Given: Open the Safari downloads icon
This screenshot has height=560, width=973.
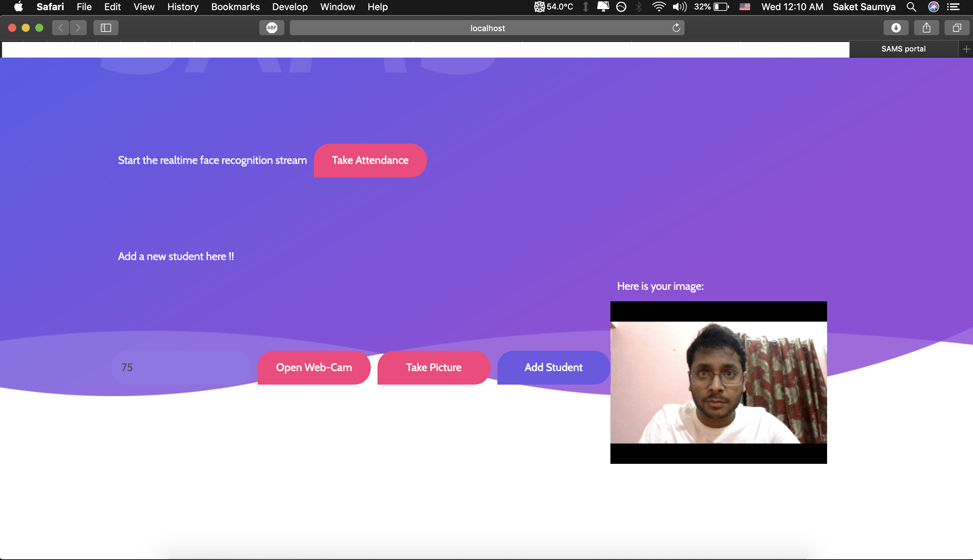Looking at the screenshot, I should coord(896,28).
